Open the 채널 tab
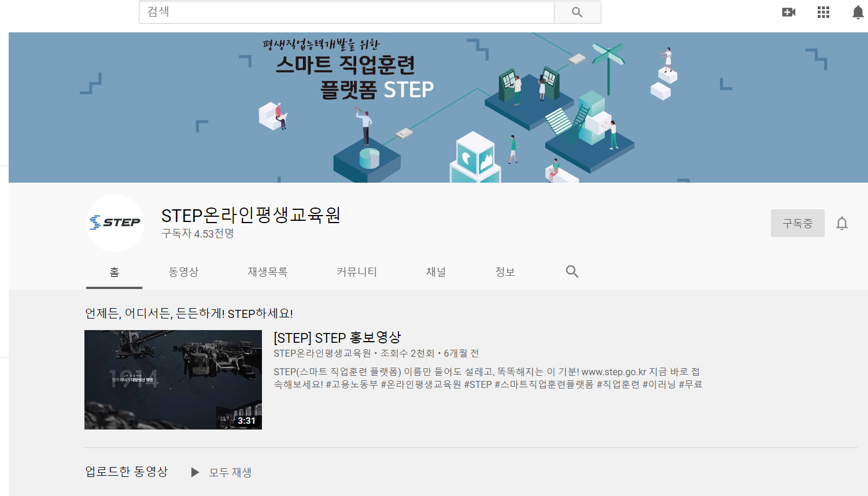 [x=436, y=272]
